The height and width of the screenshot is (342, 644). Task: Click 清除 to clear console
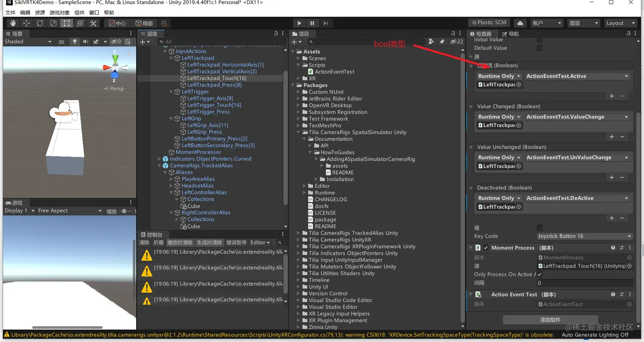tap(144, 243)
